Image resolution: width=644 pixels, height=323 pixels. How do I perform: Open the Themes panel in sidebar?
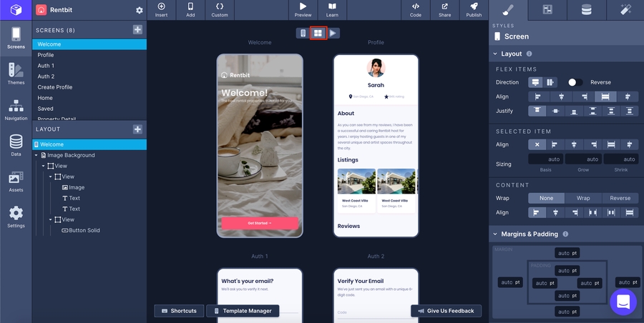coord(16,74)
